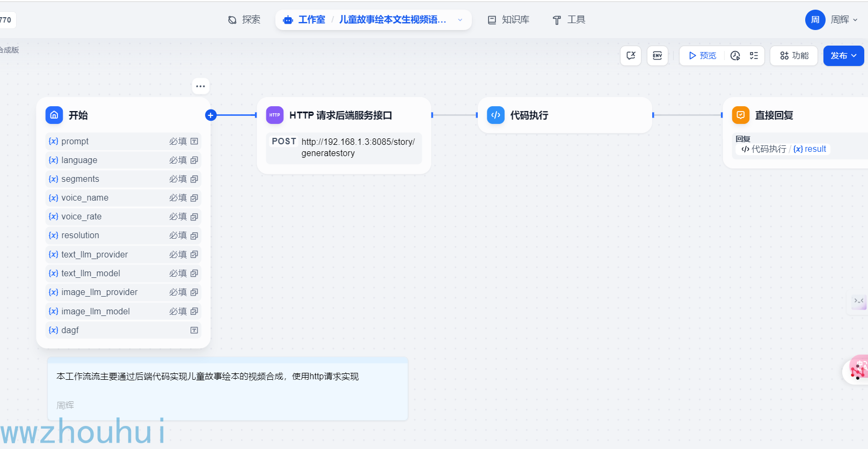Select the 直接回复 node title
This screenshot has height=449, width=868.
point(774,115)
